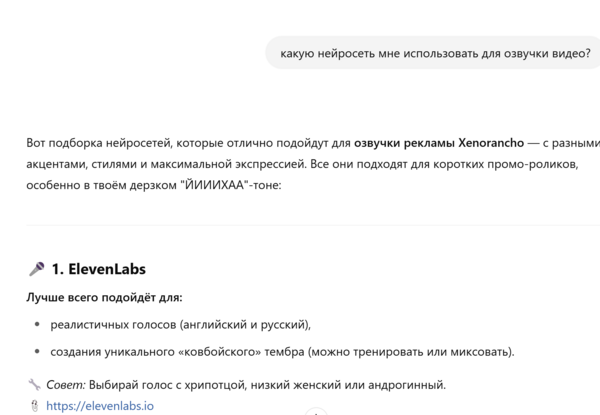The height and width of the screenshot is (415, 600).
Task: Click the second bullet point dot
Action: pyautogui.click(x=37, y=351)
